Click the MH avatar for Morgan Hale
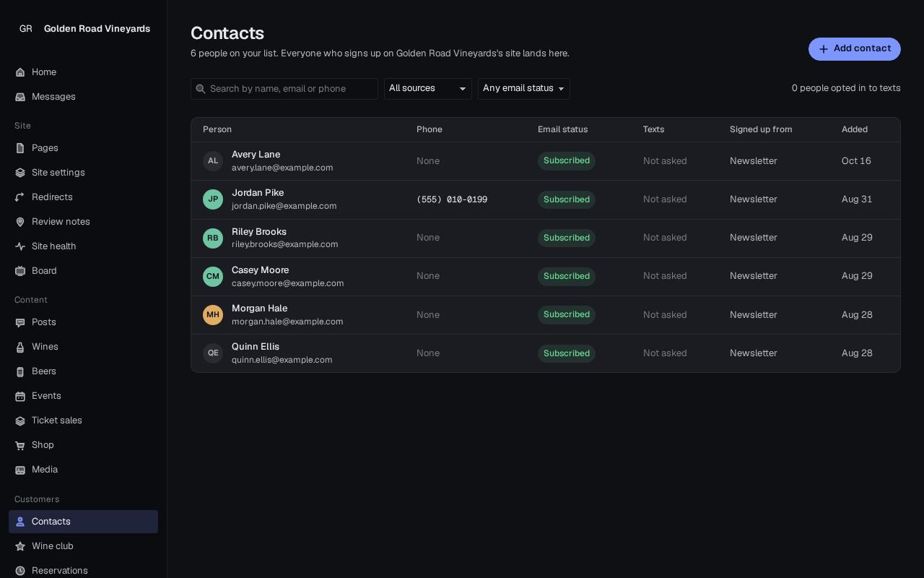The height and width of the screenshot is (578, 924). point(213,315)
